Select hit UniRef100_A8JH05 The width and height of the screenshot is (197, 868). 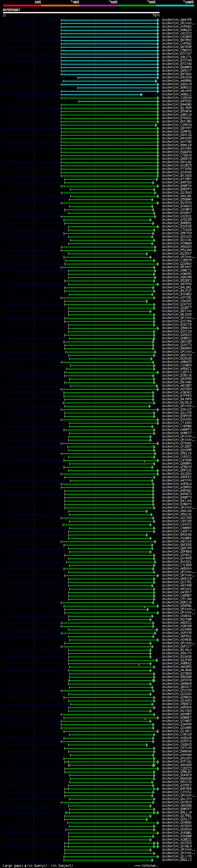[177, 91]
